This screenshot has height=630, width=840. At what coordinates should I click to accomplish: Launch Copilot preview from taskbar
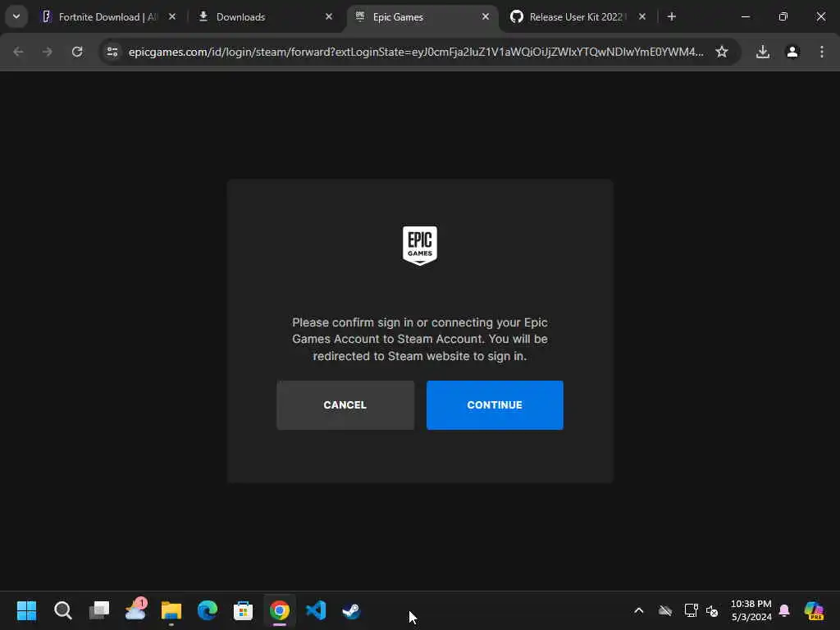(x=815, y=610)
